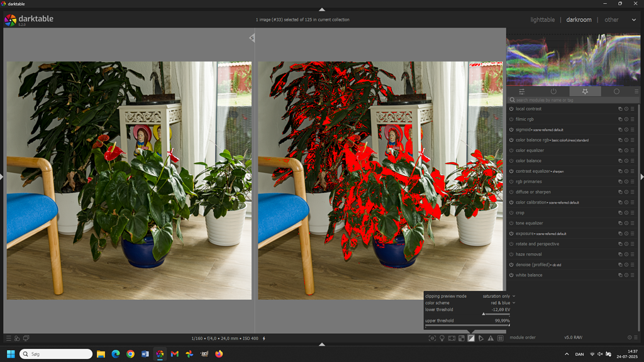Open the other views menu

[x=611, y=19]
